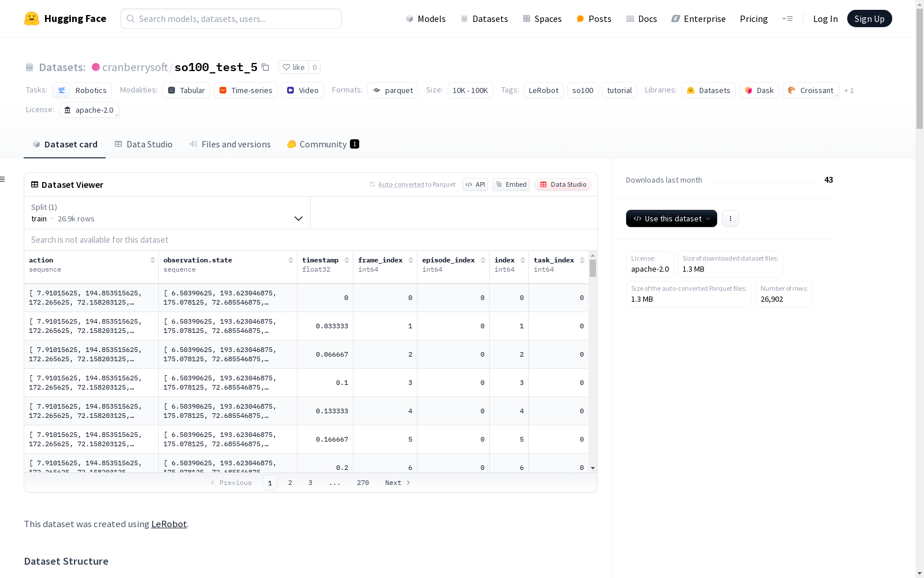Jump to page 270 of viewer
Image resolution: width=924 pixels, height=578 pixels.
point(363,483)
